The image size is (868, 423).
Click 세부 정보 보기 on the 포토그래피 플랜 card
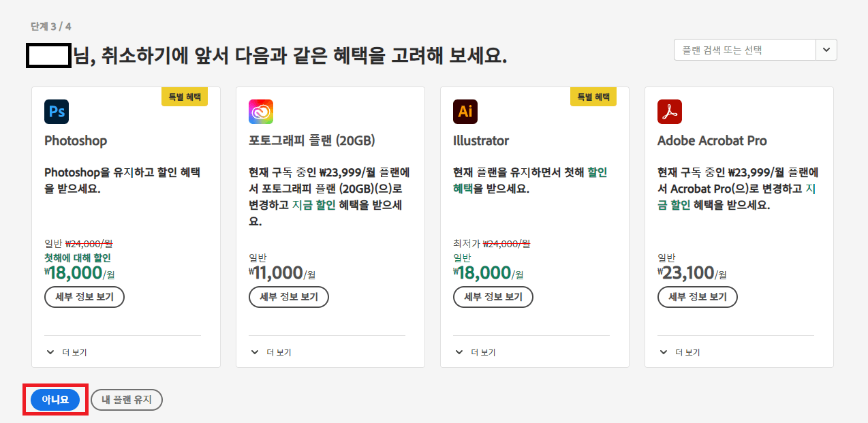point(289,296)
